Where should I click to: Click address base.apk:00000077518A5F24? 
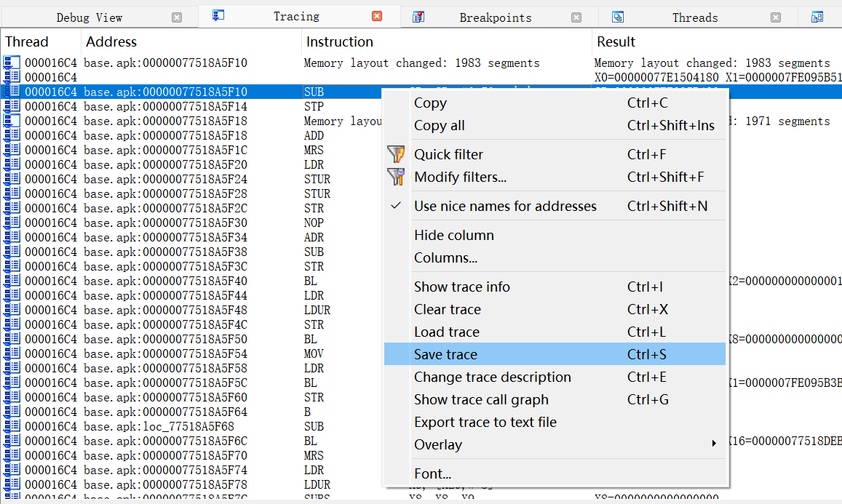tap(165, 179)
